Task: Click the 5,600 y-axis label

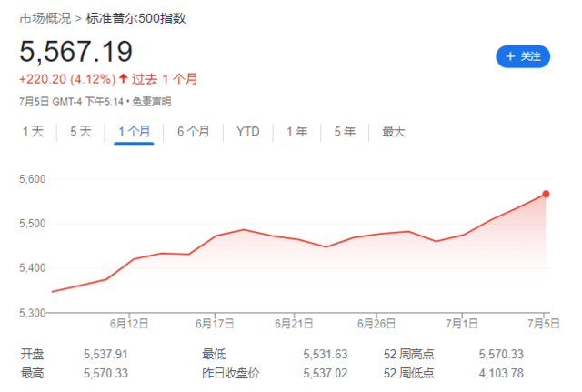Action: point(33,179)
